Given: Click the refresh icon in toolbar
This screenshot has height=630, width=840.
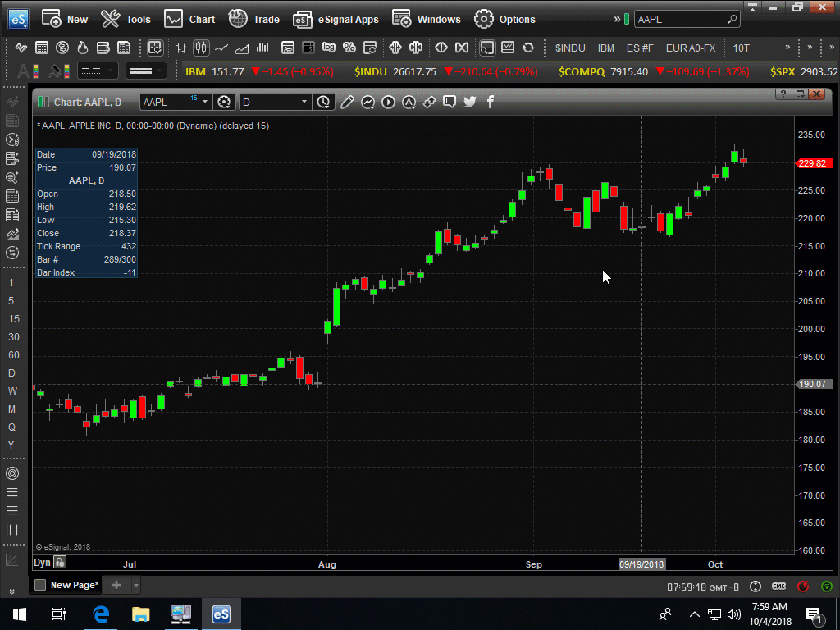Looking at the screenshot, I should pos(528,48).
